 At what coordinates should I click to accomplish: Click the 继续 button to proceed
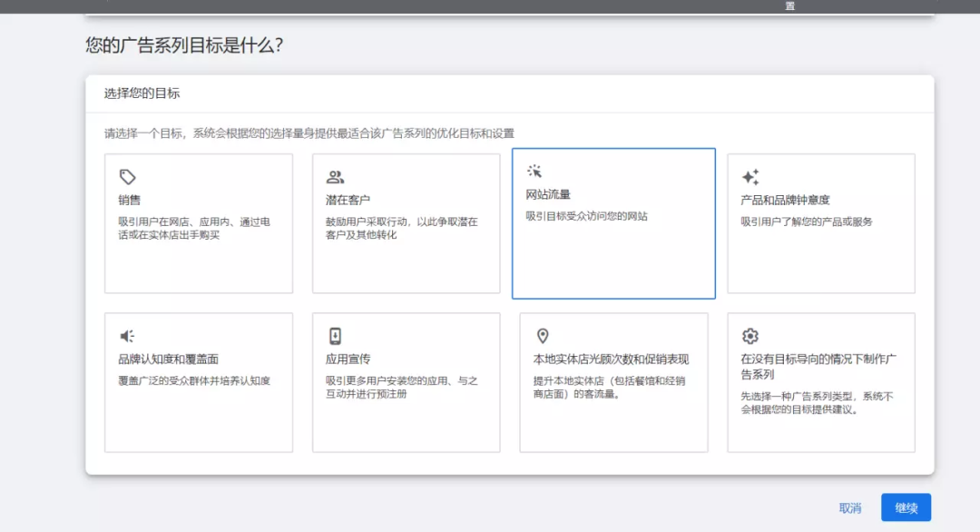905,507
